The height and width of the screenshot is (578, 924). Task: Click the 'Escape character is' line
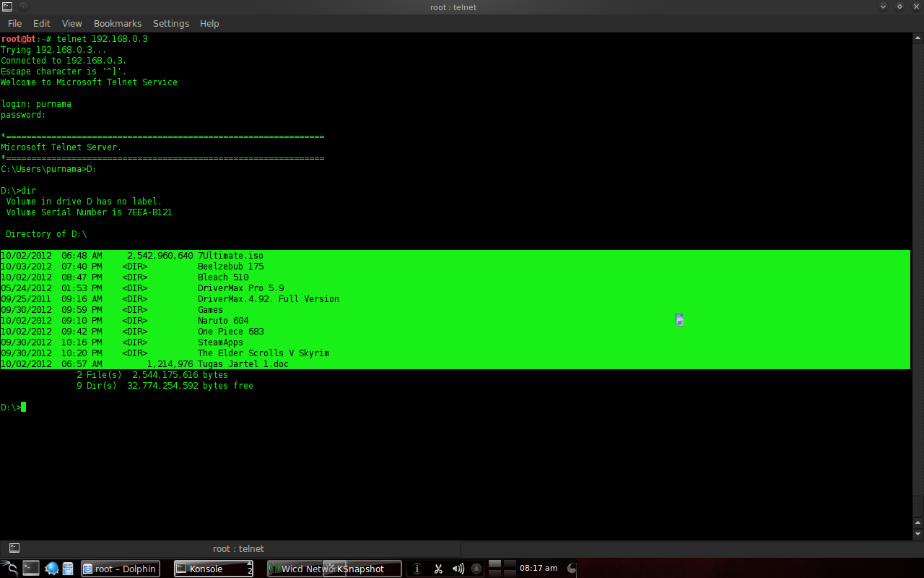pyautogui.click(x=64, y=72)
